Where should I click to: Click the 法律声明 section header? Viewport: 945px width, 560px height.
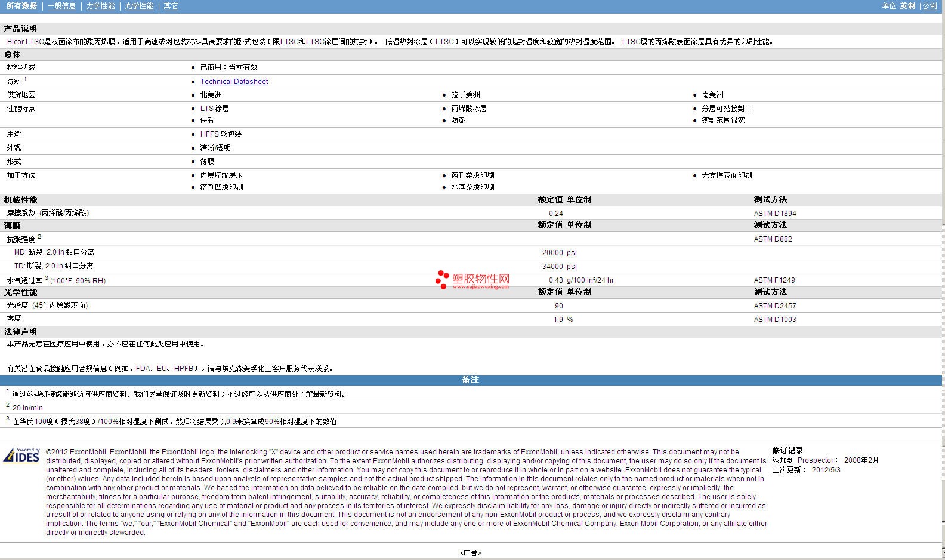pos(20,332)
